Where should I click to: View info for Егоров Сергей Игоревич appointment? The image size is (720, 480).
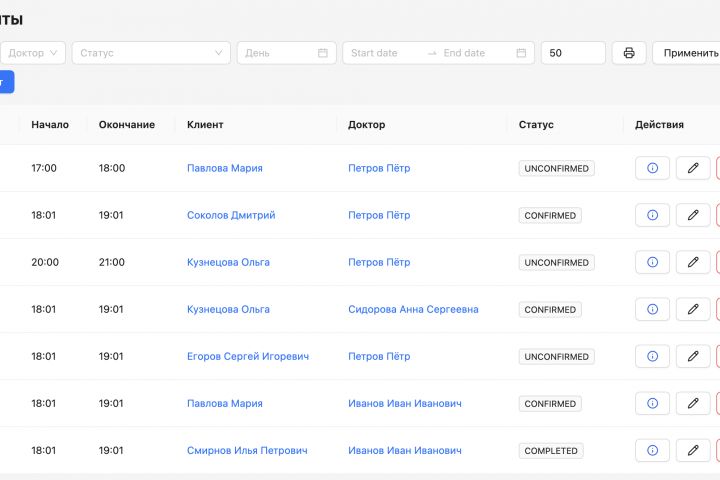click(652, 356)
